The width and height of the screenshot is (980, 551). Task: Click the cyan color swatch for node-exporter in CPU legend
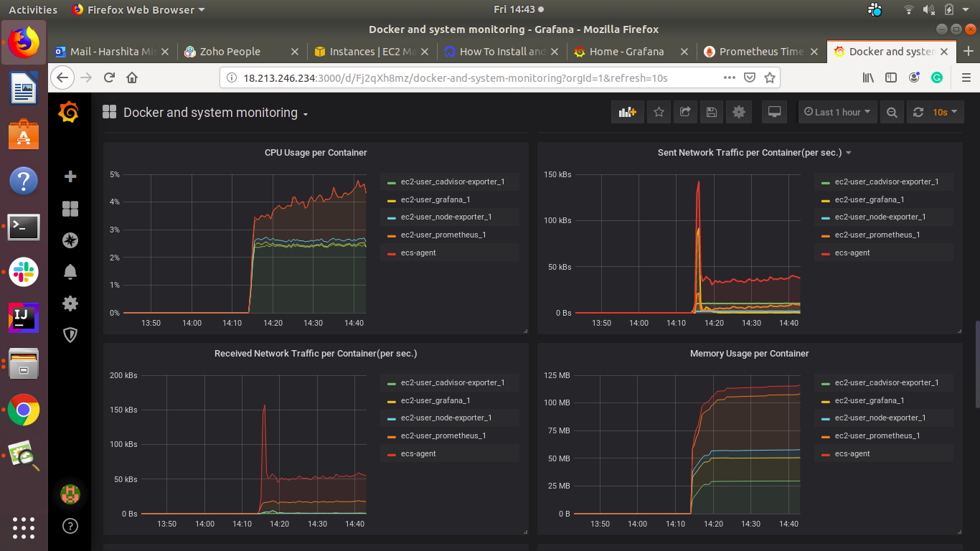tap(391, 217)
